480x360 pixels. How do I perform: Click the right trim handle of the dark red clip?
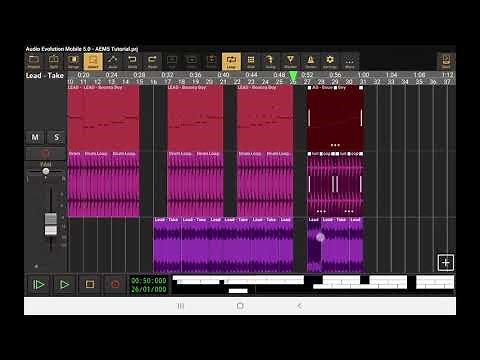(361, 118)
